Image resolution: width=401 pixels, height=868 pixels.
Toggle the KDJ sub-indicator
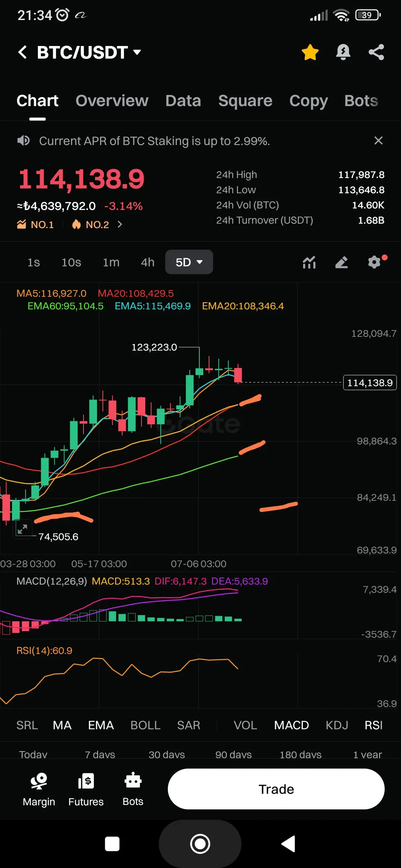(x=337, y=725)
